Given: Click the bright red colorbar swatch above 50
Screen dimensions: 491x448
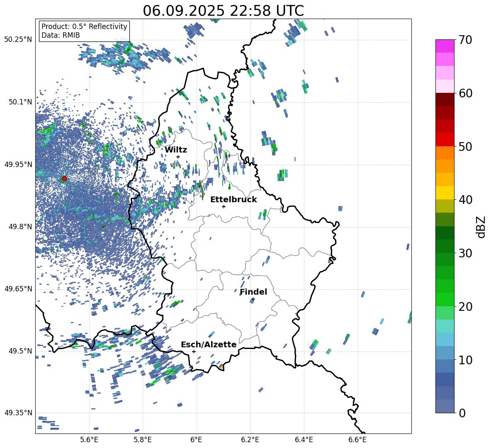Looking at the screenshot, I should tap(445, 140).
